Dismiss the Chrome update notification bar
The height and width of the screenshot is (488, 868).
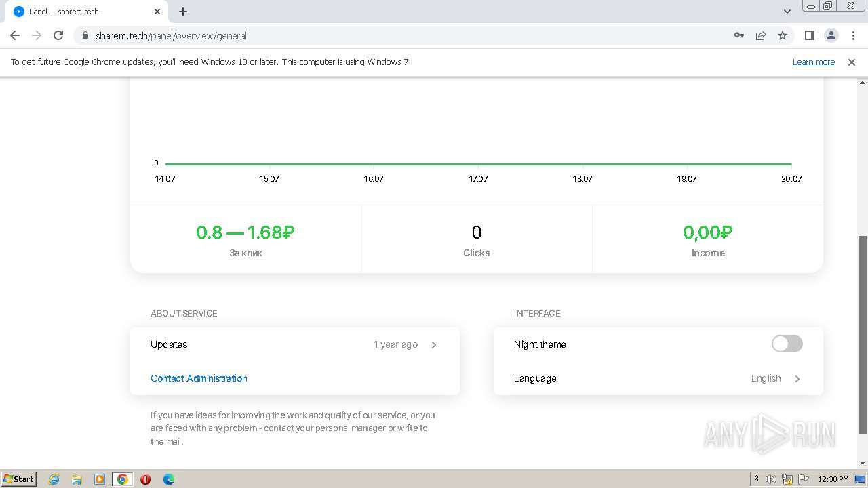click(x=852, y=62)
